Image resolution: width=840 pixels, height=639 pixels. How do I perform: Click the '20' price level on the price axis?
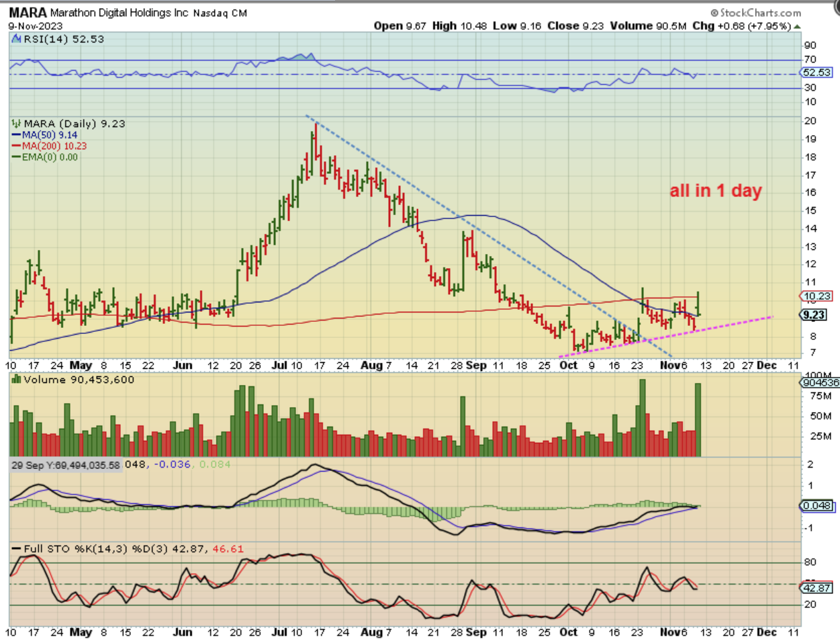[812, 121]
